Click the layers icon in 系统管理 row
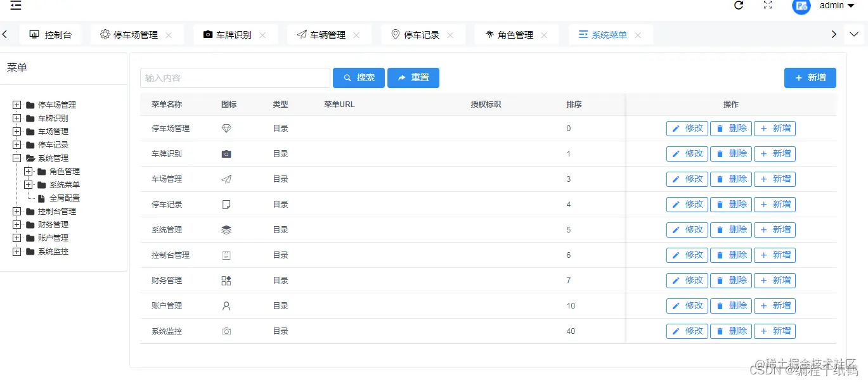The width and height of the screenshot is (868, 382). pyautogui.click(x=226, y=230)
